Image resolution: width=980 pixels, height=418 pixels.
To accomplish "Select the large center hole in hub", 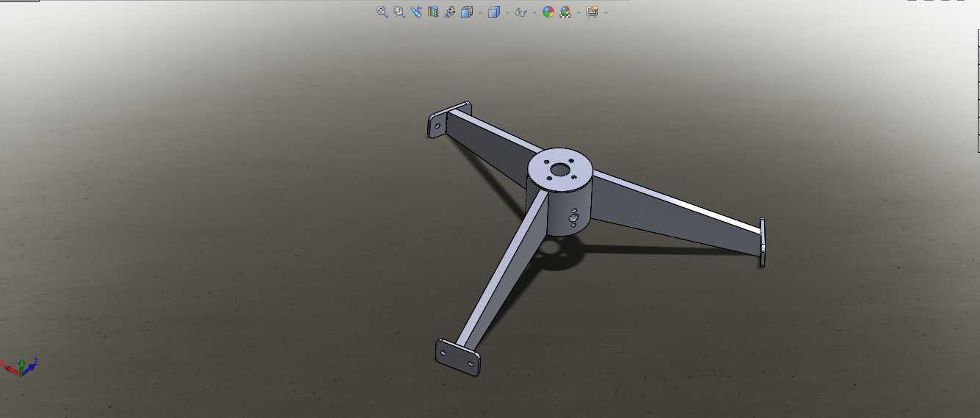I will coord(560,170).
